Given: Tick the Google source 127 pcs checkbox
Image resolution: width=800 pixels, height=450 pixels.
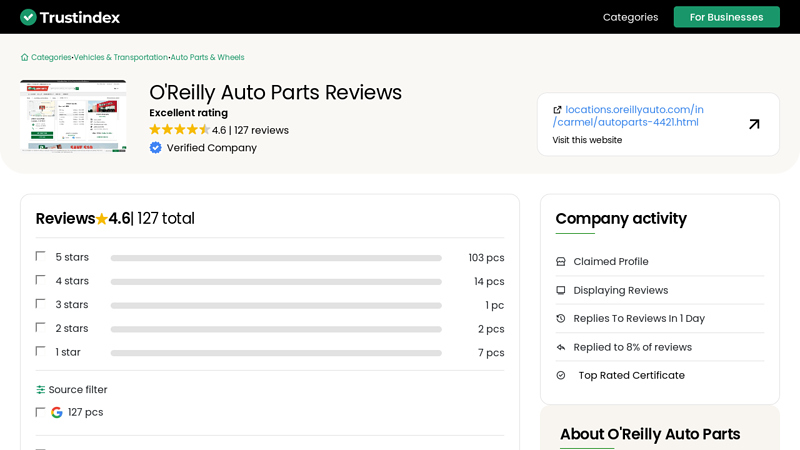Looking at the screenshot, I should click(40, 412).
